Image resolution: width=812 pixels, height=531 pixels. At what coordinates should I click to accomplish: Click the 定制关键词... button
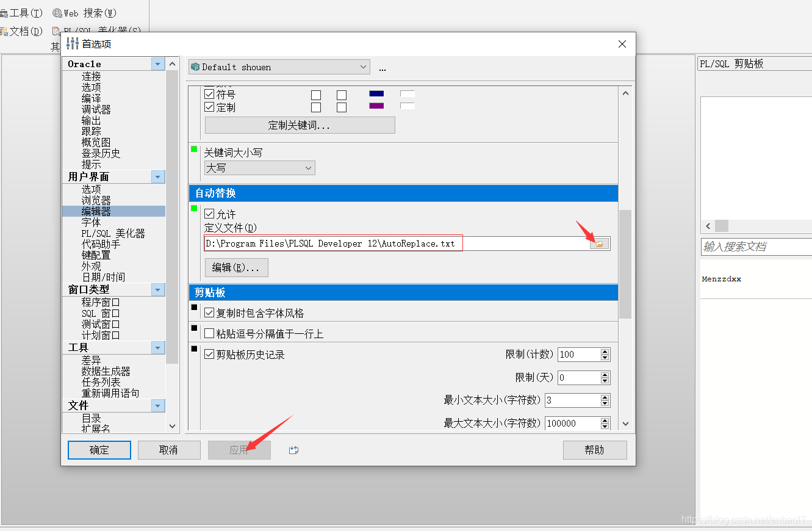[300, 126]
